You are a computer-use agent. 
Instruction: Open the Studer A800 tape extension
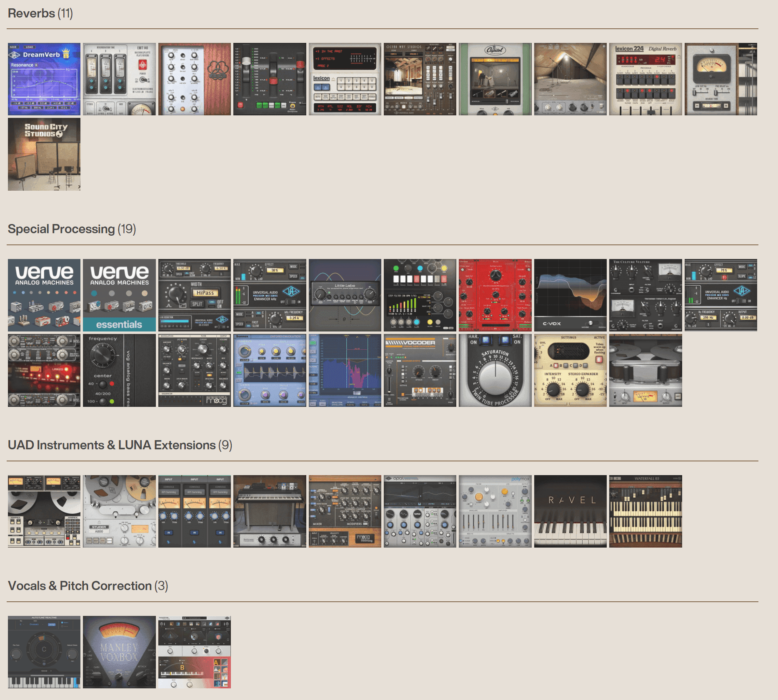click(119, 511)
